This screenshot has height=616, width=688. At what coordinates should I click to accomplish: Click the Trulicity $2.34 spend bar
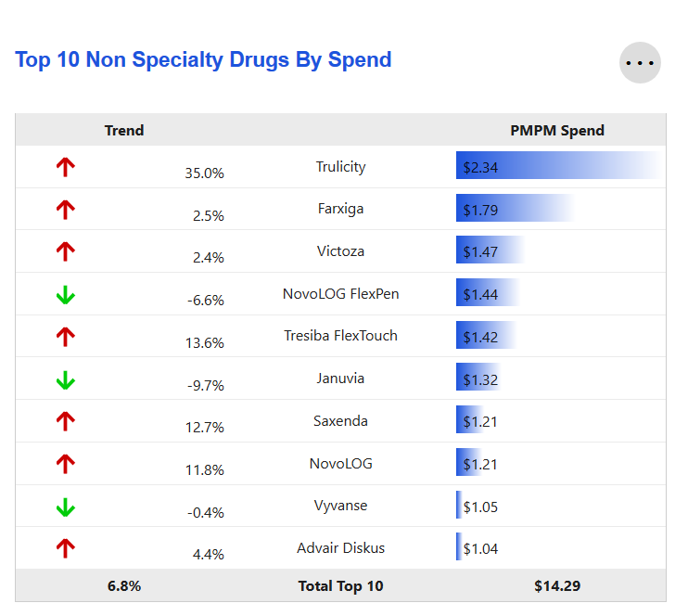pyautogui.click(x=556, y=167)
